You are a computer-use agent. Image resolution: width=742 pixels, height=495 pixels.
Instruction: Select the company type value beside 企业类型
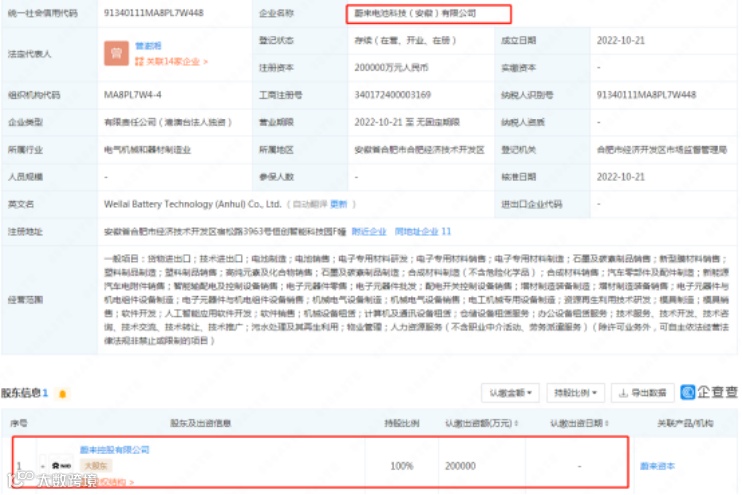[x=168, y=122]
